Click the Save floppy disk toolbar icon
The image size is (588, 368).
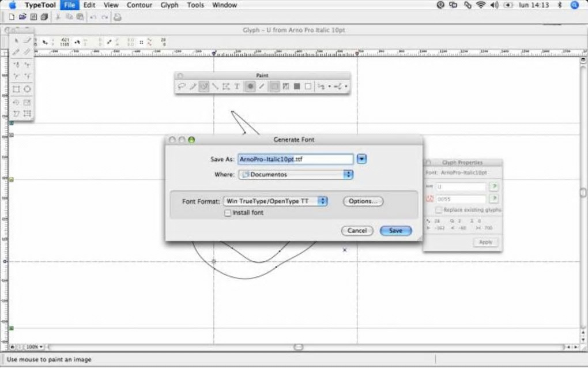click(33, 17)
